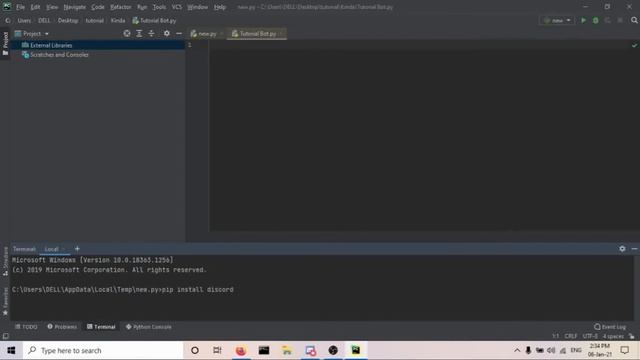Image resolution: width=640 pixels, height=360 pixels.
Task: Open Firefox from the taskbar
Action: coord(240,350)
